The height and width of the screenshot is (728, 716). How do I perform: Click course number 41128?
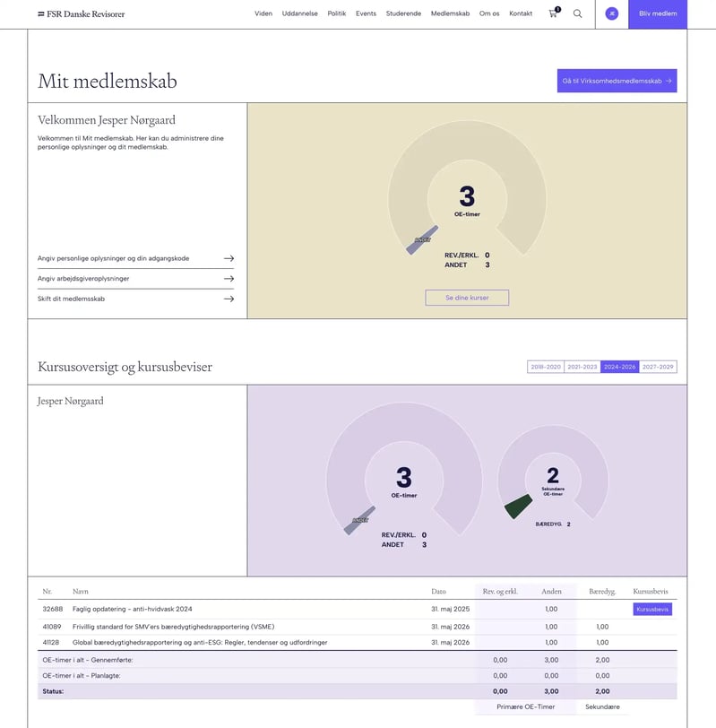[x=50, y=643]
